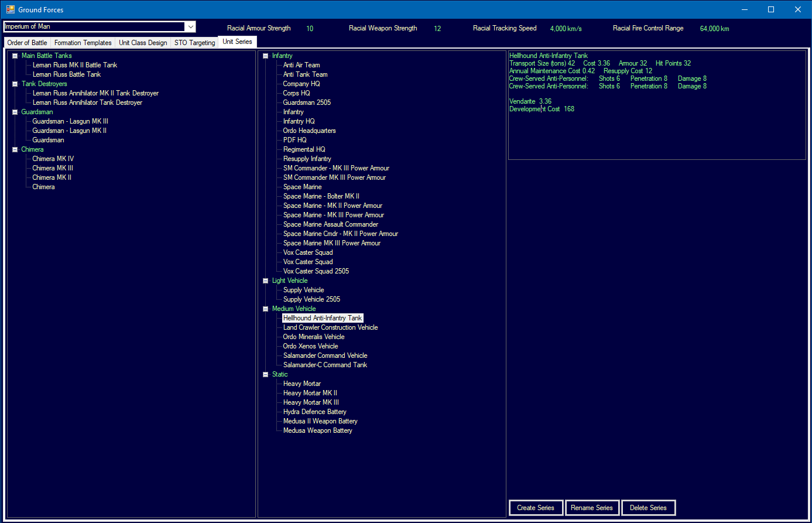This screenshot has width=812, height=523.
Task: Collapse the Guardsman series node
Action: click(15, 112)
